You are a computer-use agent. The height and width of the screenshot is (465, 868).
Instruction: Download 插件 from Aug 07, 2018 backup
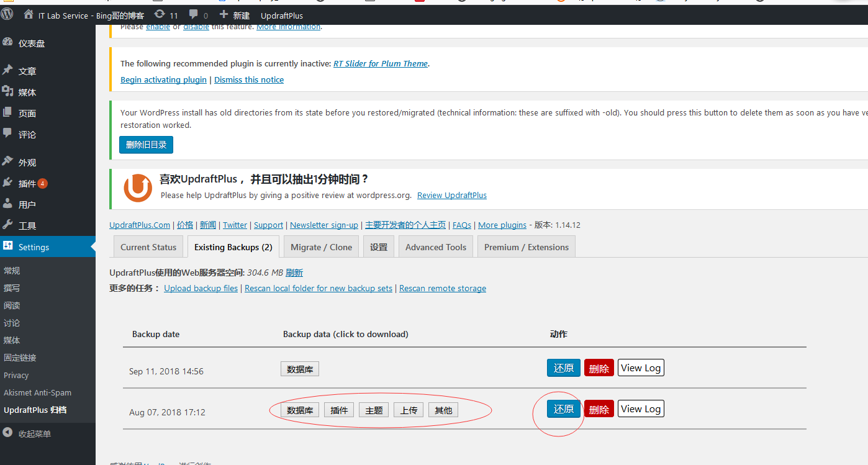[x=339, y=410]
